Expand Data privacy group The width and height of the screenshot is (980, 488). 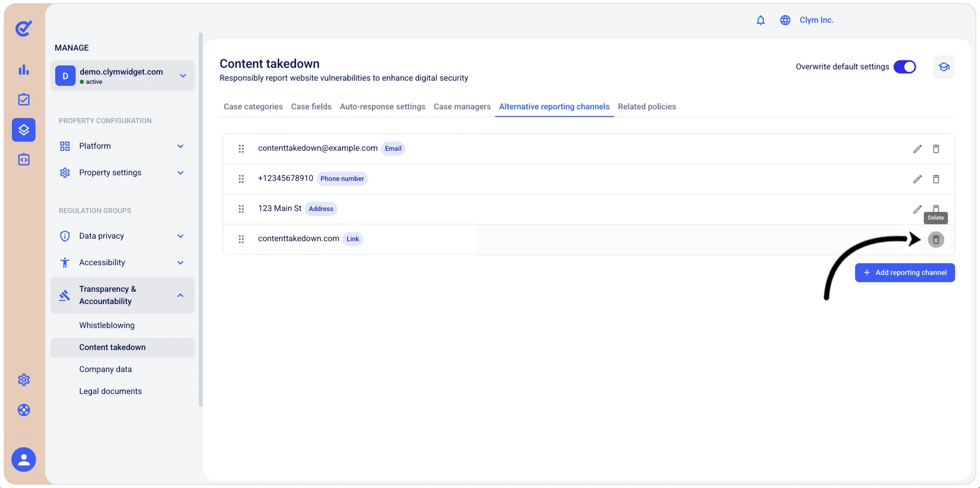coord(122,236)
